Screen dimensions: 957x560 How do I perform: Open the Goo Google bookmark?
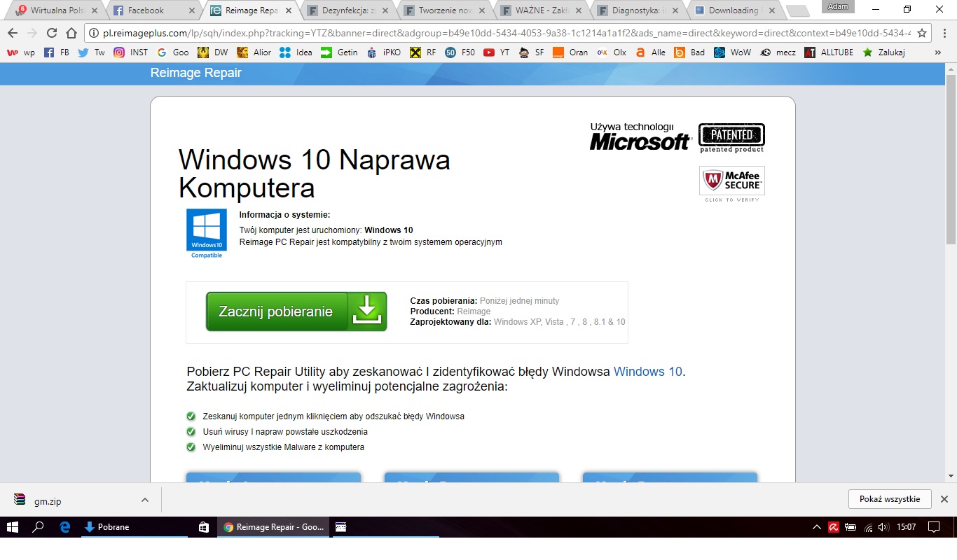coord(172,52)
